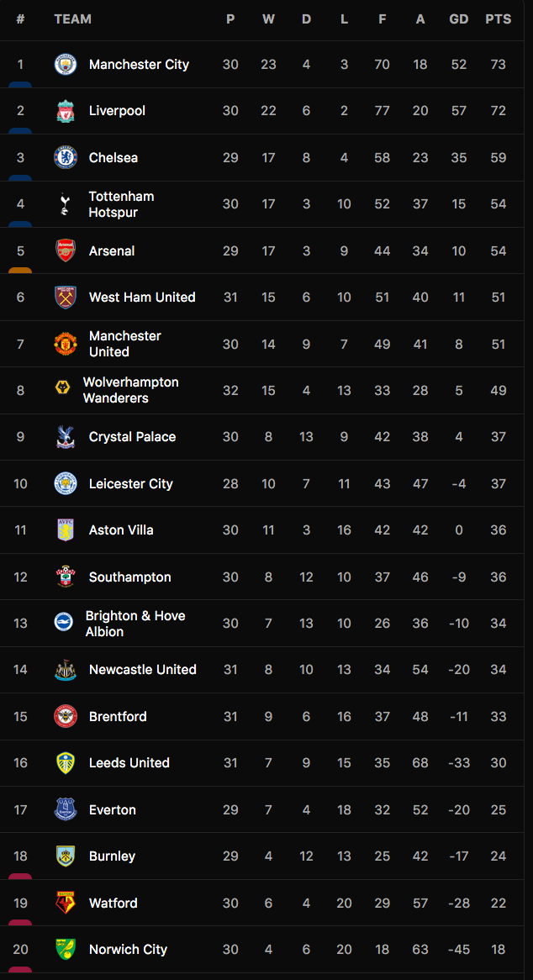Screen dimensions: 533x980
Task: Click the Watford club badge
Action: point(66,903)
